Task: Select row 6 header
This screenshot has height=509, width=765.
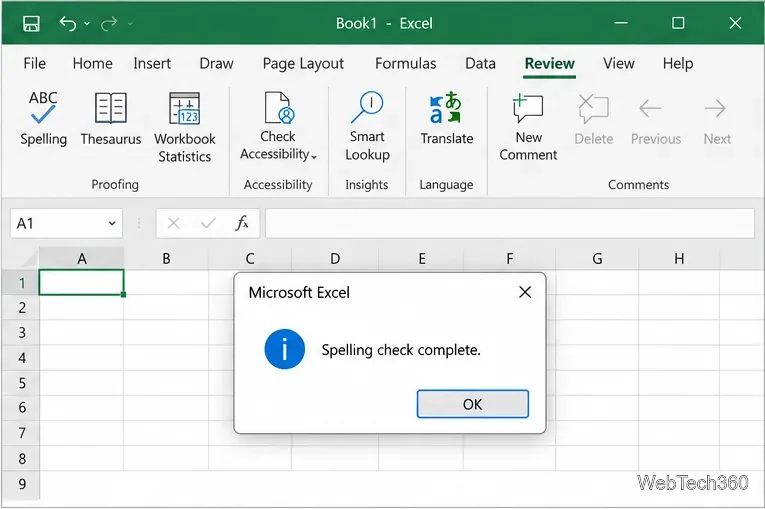Action: pos(21,407)
